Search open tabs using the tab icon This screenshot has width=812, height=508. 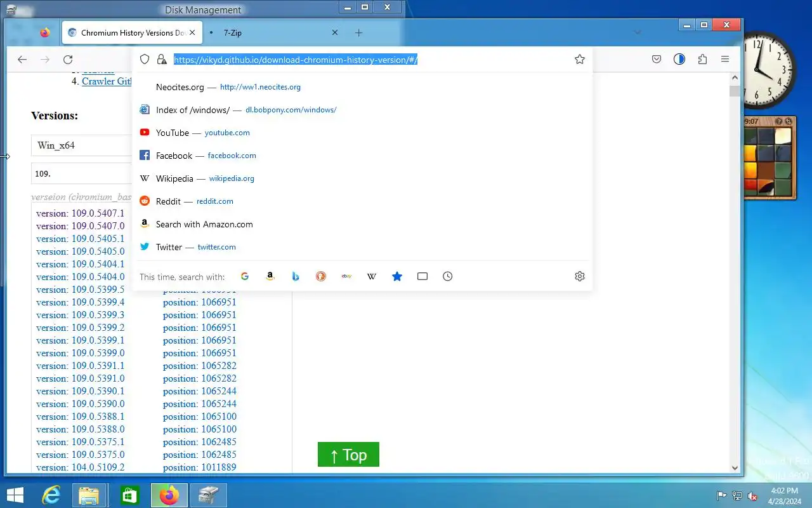point(422,276)
